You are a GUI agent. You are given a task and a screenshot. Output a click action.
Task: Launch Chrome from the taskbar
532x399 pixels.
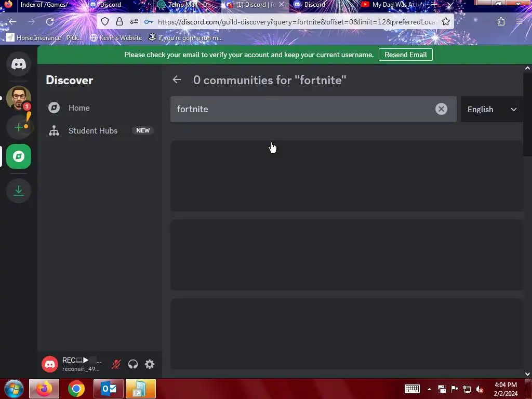coord(76,389)
